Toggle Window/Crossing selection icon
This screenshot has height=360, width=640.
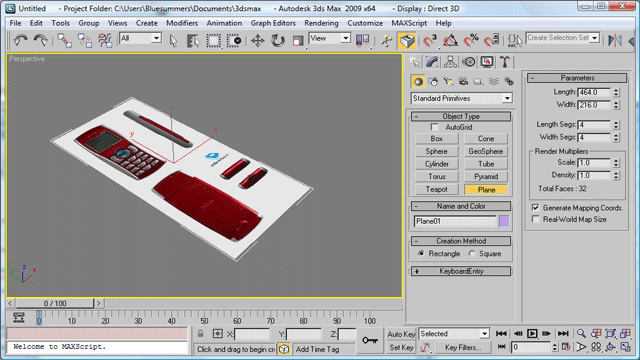pyautogui.click(x=233, y=40)
